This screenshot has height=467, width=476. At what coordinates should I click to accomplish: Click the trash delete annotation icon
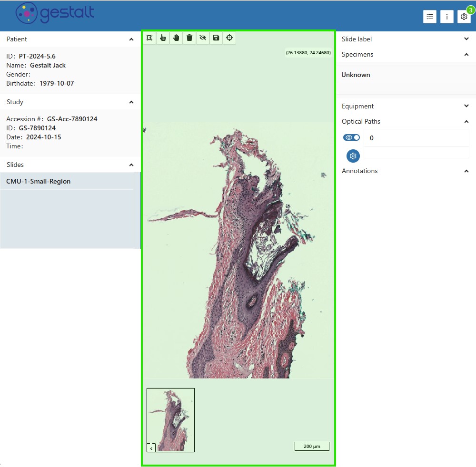click(189, 38)
